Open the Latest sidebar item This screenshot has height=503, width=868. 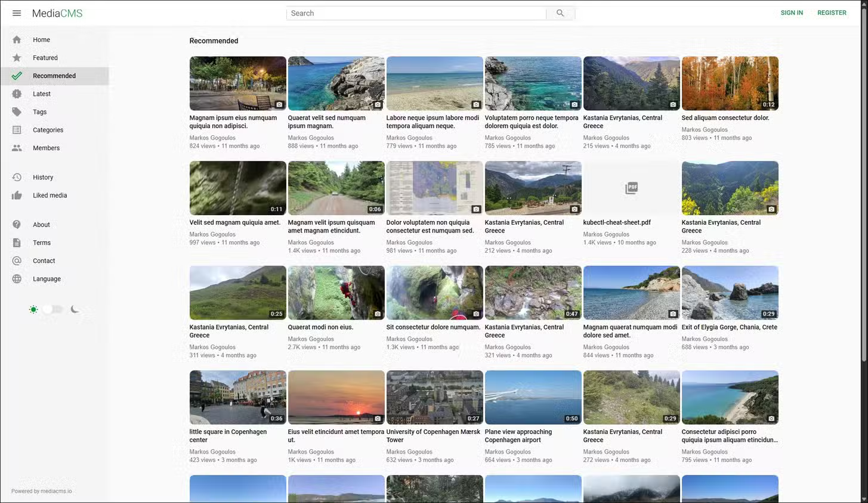tap(42, 94)
